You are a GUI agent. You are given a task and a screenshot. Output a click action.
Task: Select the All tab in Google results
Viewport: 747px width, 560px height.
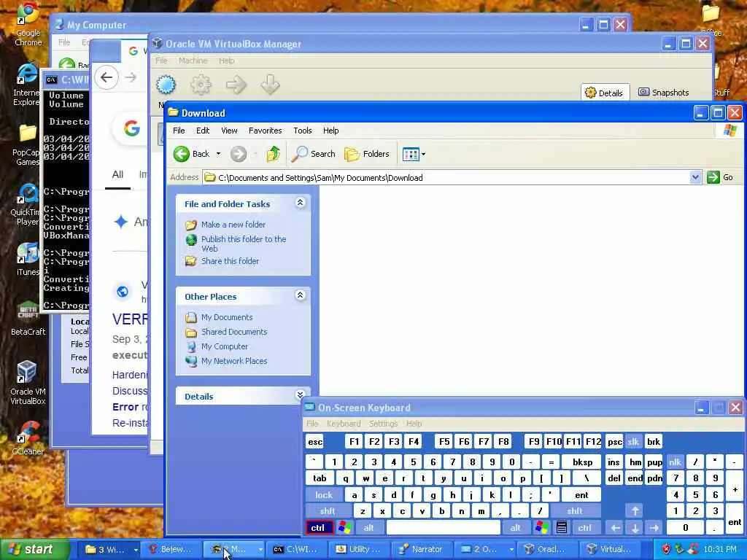(117, 175)
